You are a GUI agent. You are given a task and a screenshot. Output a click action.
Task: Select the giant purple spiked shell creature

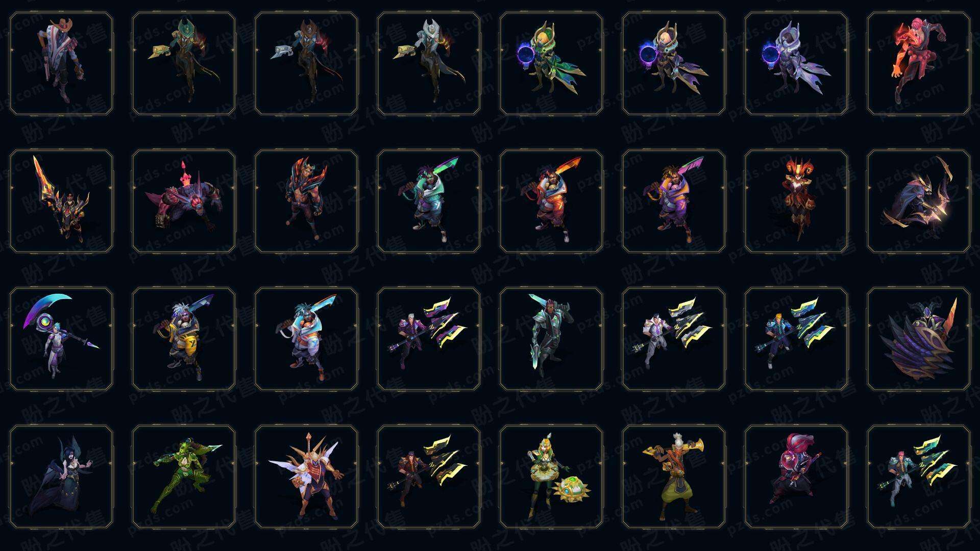919,339
